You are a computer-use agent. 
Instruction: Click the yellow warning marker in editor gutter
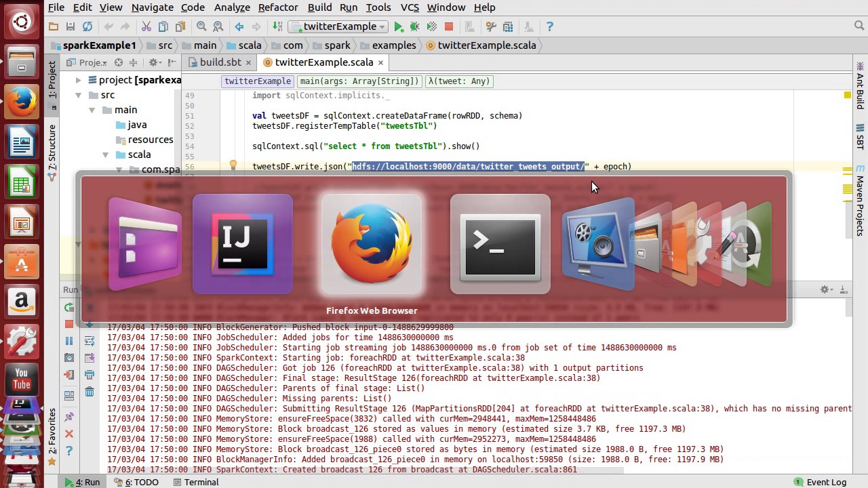click(847, 96)
